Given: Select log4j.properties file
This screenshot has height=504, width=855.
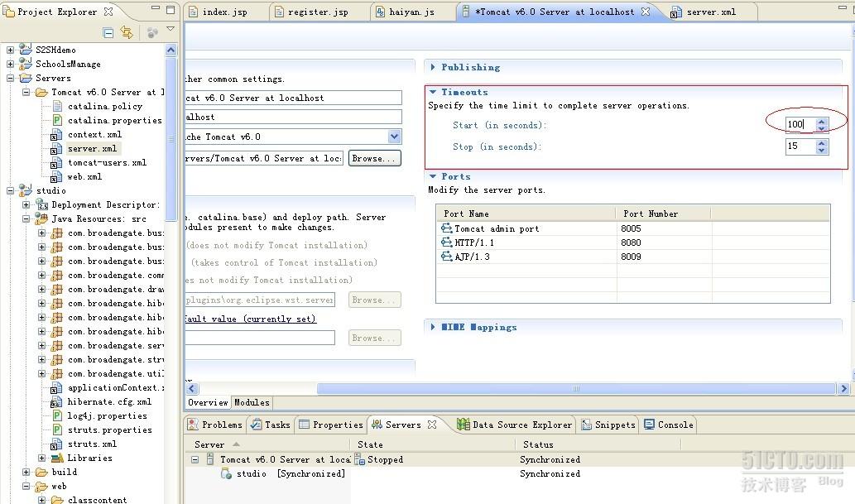Looking at the screenshot, I should [x=107, y=415].
